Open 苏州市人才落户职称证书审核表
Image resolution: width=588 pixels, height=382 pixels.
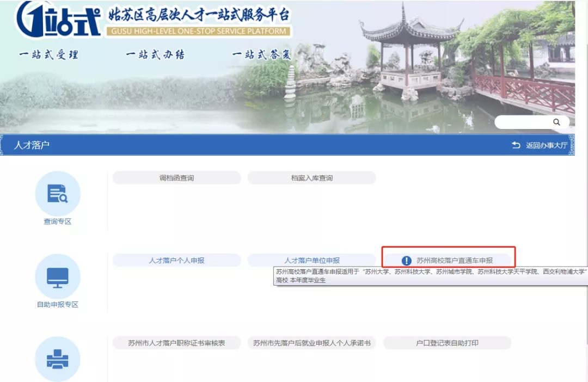coord(176,343)
